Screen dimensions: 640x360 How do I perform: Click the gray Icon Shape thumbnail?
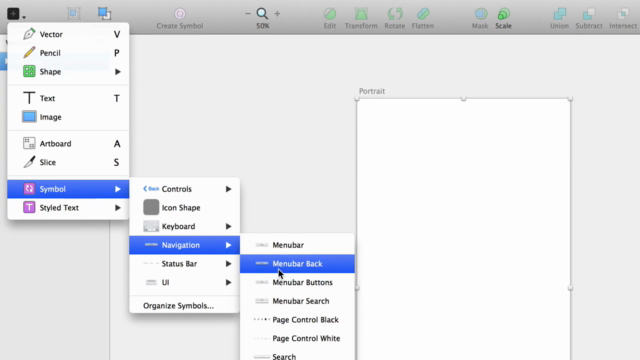pyautogui.click(x=151, y=207)
